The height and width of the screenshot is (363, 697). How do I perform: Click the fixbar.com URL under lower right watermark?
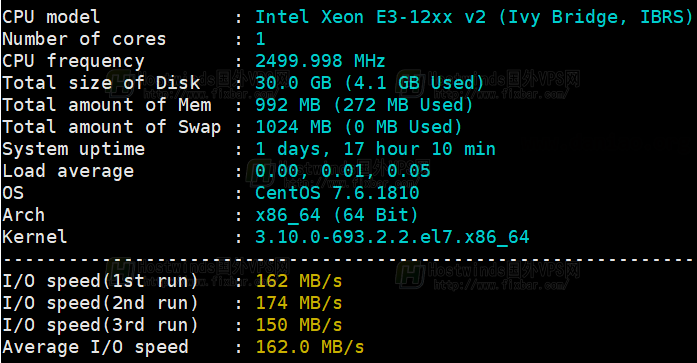tap(500, 284)
